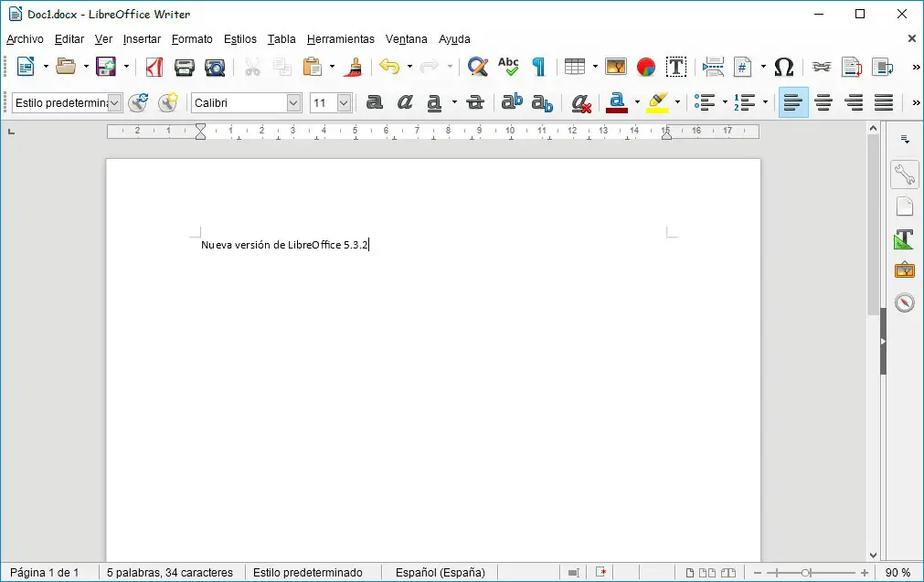The image size is (924, 582).
Task: Open the Herramientas menu
Action: point(341,39)
